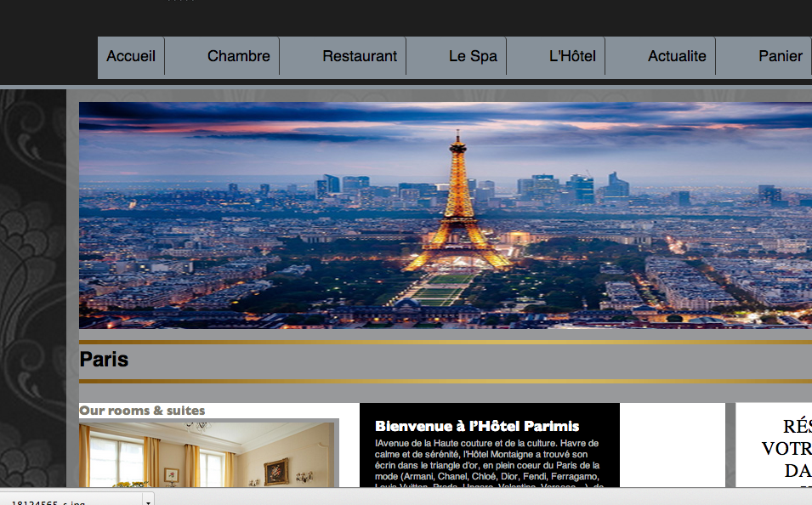
Task: Open the Restaurant page
Action: click(359, 56)
